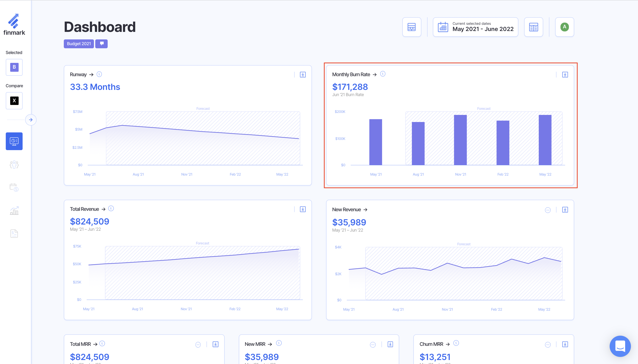
Task: Open the comments icon beside Budget 2021
Action: pos(101,44)
